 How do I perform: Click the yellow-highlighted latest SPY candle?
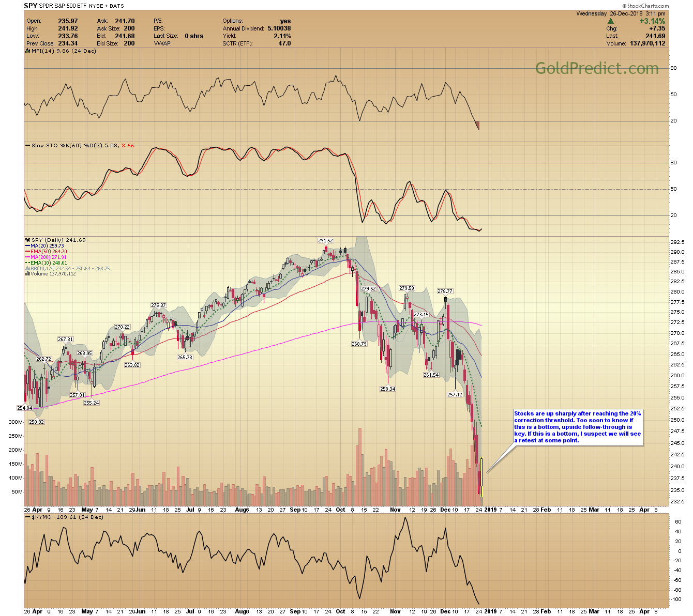[482, 476]
